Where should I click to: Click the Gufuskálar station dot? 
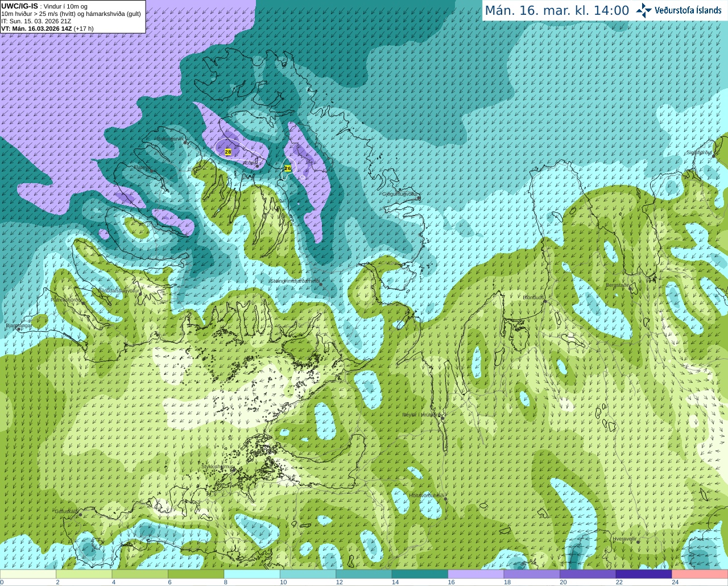(80, 515)
